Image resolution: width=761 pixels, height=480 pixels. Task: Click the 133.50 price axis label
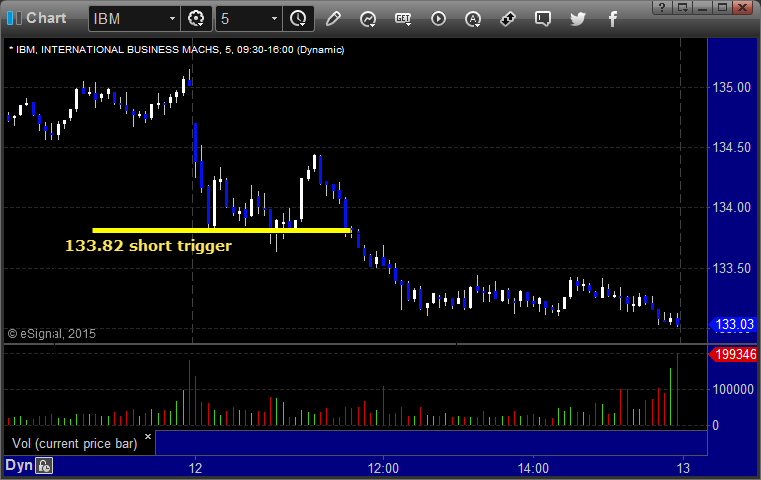[731, 268]
